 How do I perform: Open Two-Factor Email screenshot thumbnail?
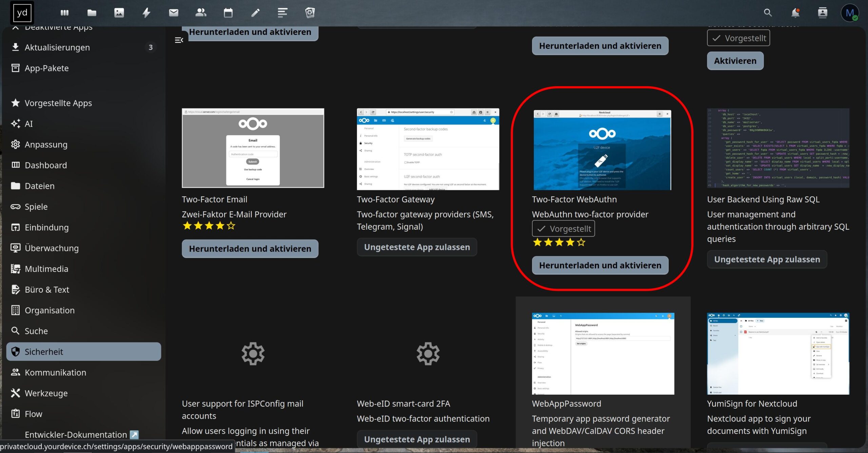253,148
